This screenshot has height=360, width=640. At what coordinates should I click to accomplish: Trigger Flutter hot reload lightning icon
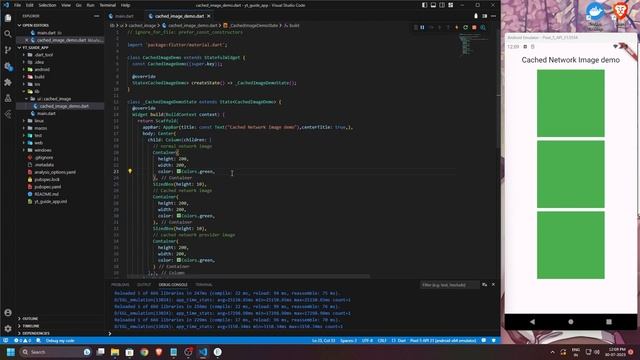tap(457, 27)
